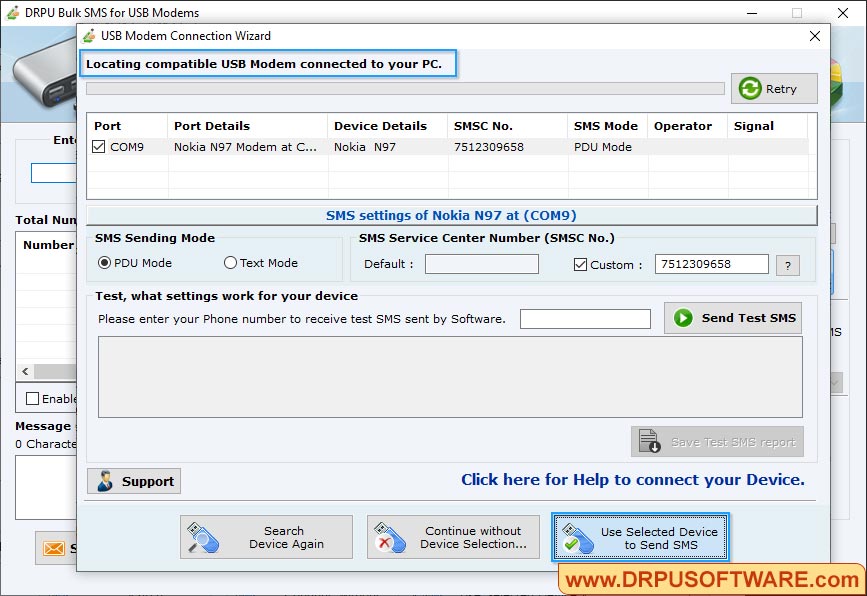Select Text Mode radio button
867x596 pixels.
[230, 263]
